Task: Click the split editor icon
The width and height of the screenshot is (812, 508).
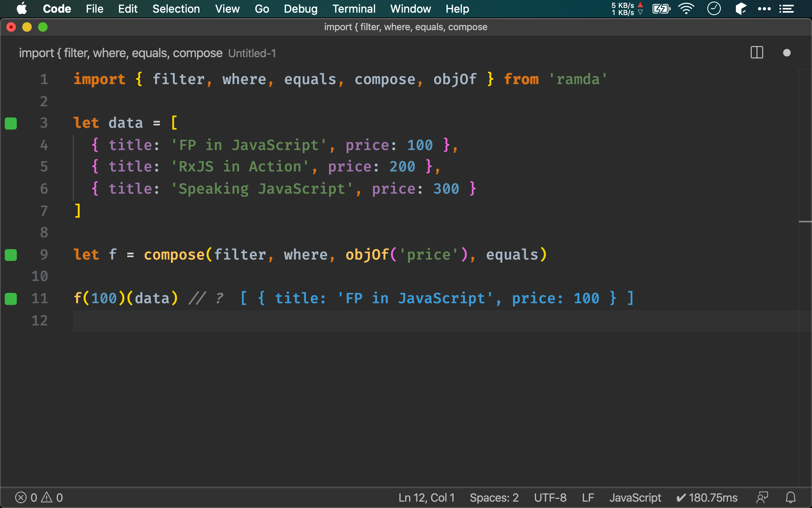Action: click(756, 53)
